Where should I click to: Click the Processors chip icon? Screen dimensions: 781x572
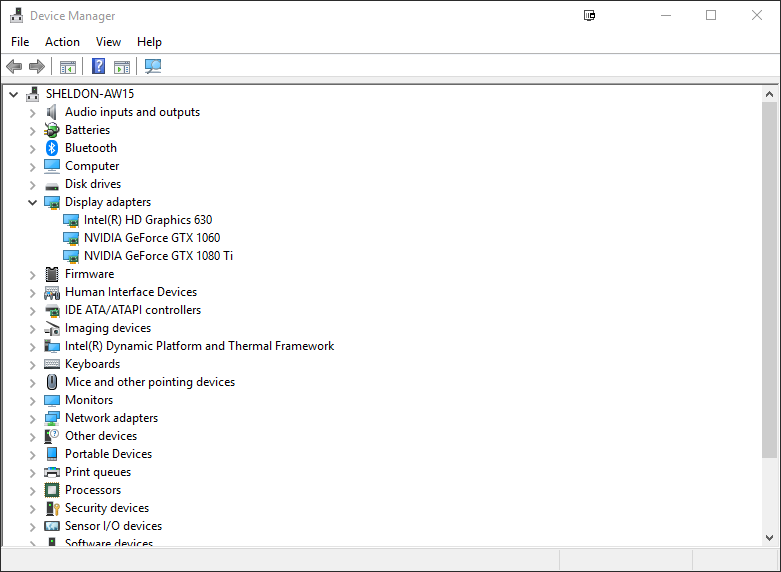[x=52, y=490]
